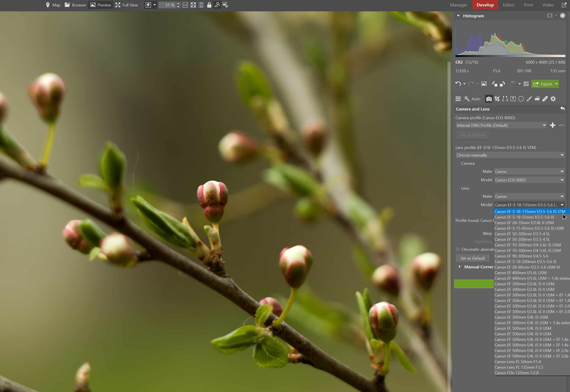Select the Radial Filter circle tool

[521, 99]
